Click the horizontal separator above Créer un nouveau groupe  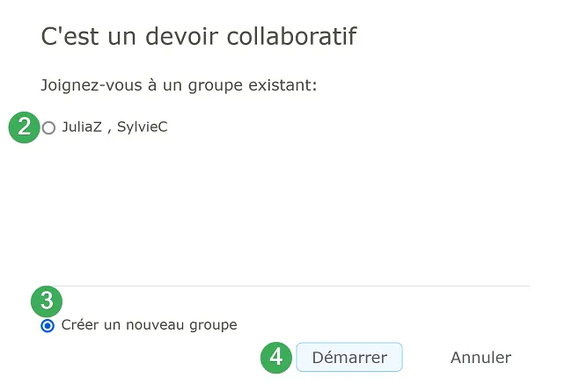tap(292, 286)
